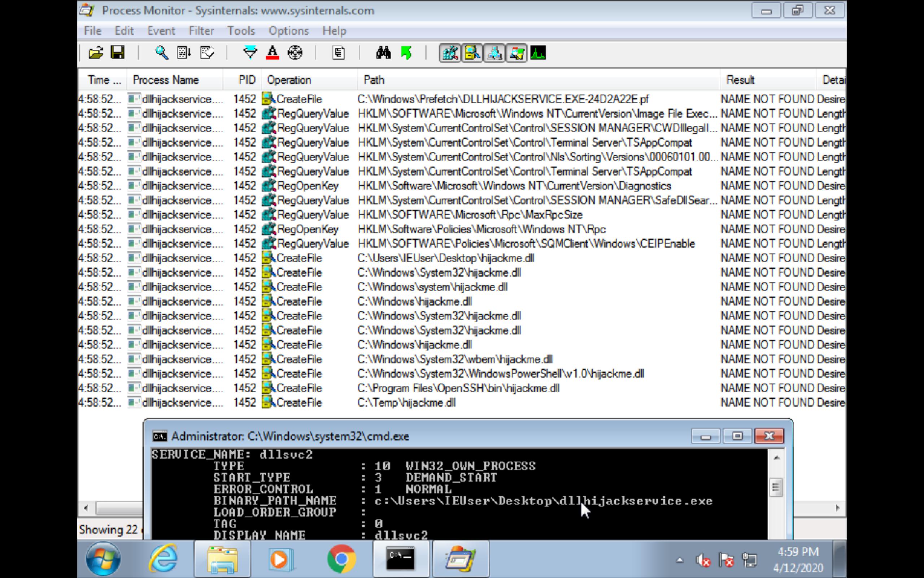Viewport: 924px width, 578px height.
Task: Open Windows Explorer from the taskbar
Action: click(x=222, y=560)
